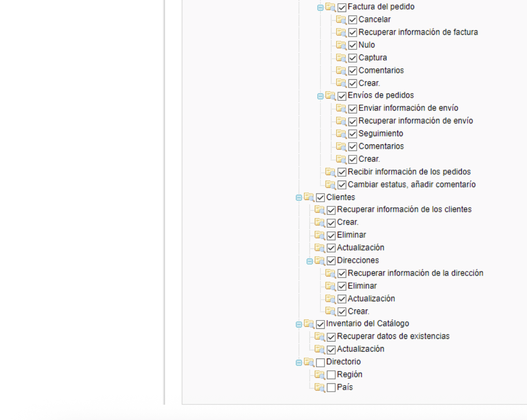Click the folder icon next to País
This screenshot has height=420, width=527.
pos(320,387)
